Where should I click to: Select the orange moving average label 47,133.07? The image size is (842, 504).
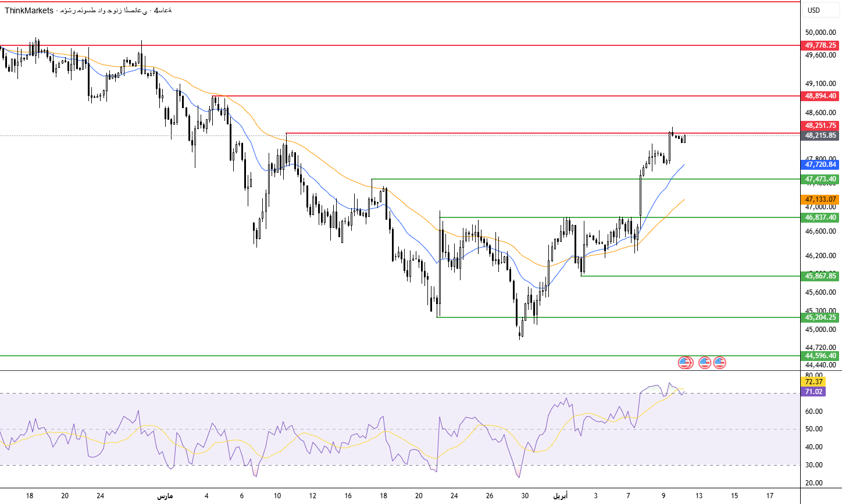[820, 199]
